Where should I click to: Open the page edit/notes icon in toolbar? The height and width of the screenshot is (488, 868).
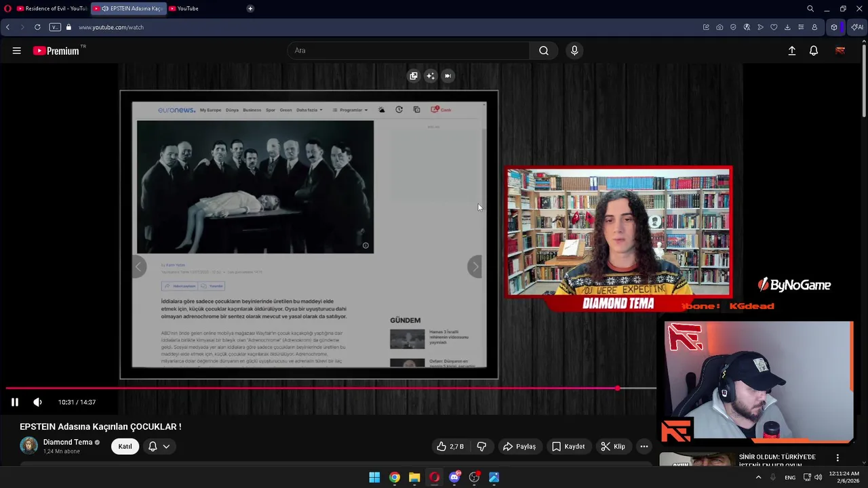(x=706, y=27)
